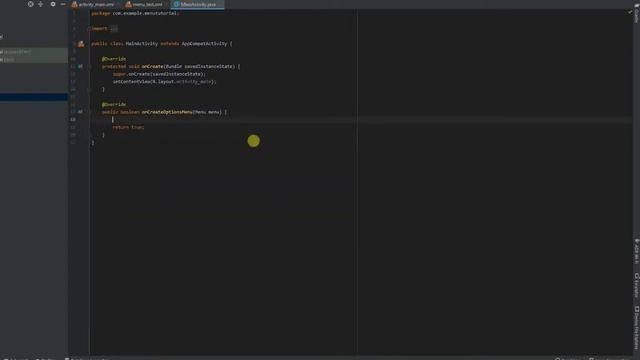
Task: Place cursor on onCreateOptionsMenu method name
Action: [167, 112]
